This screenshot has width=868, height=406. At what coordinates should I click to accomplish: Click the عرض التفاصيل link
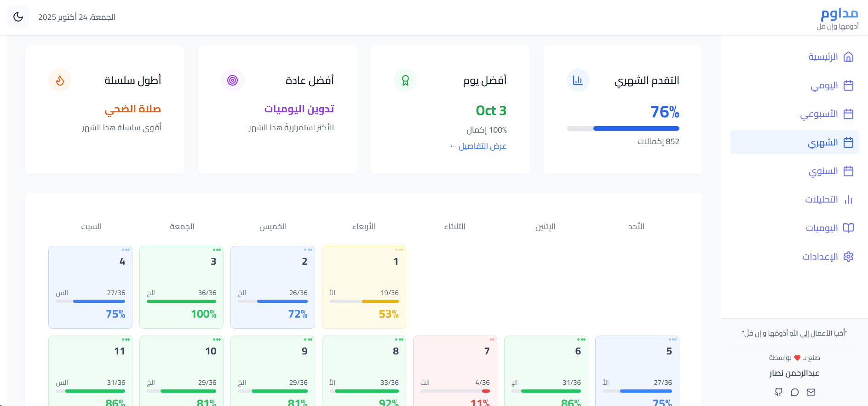(478, 146)
